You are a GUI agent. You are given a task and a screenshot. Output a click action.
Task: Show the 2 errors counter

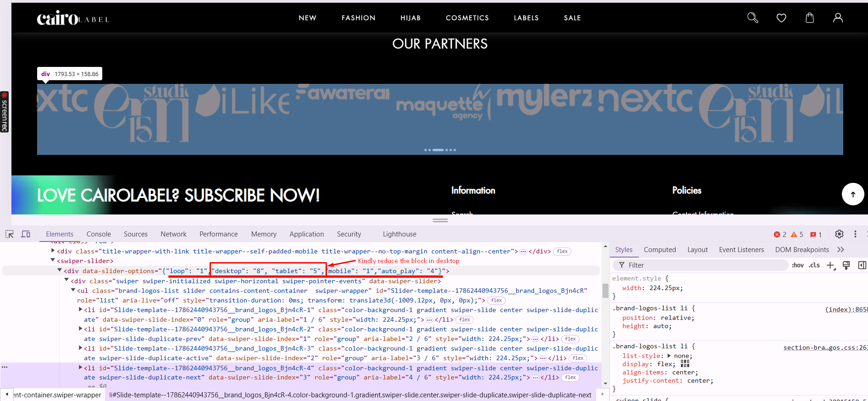point(780,234)
